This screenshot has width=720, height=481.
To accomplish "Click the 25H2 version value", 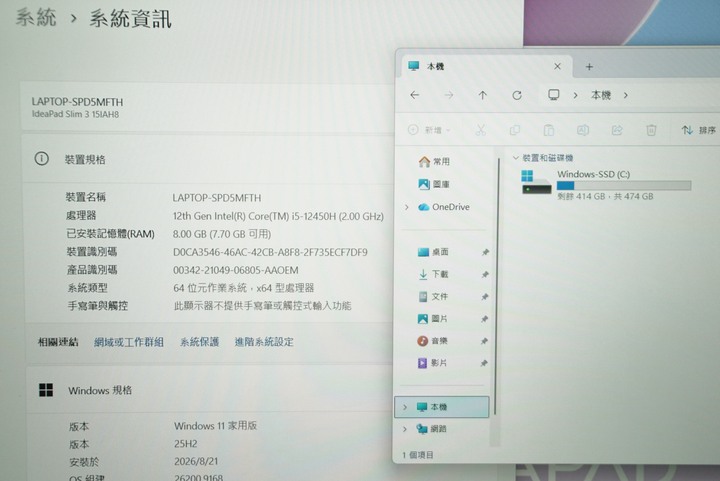I will [186, 444].
